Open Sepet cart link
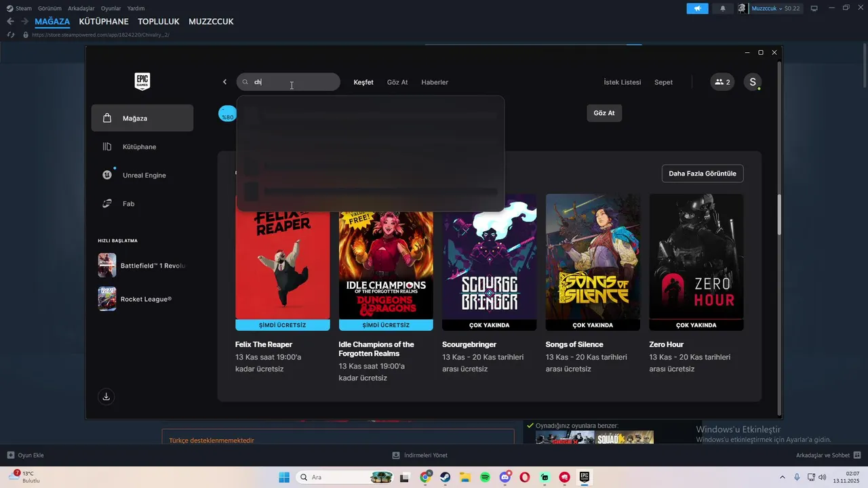The width and height of the screenshot is (868, 488). [x=663, y=82]
